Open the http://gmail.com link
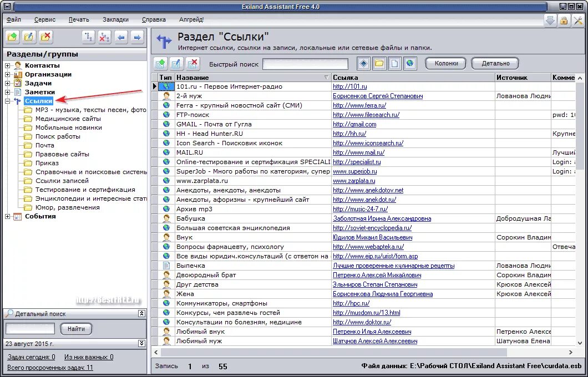The image size is (588, 377). point(354,124)
